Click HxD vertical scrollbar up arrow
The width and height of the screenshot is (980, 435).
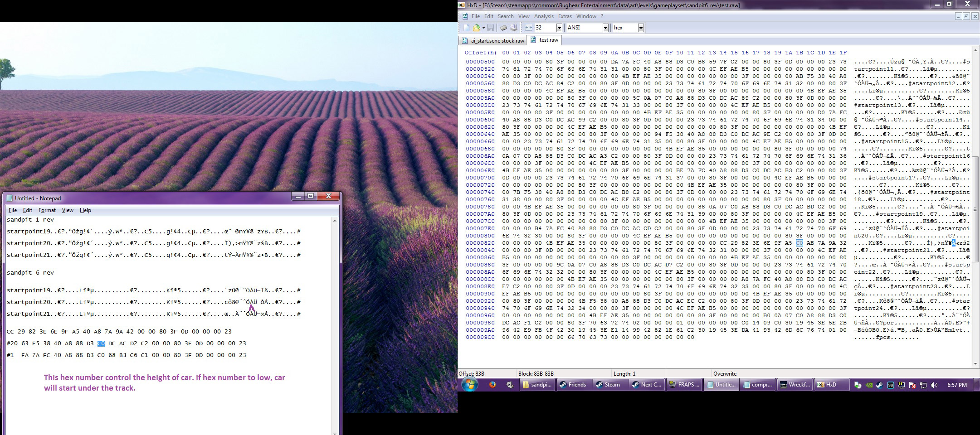pyautogui.click(x=975, y=50)
